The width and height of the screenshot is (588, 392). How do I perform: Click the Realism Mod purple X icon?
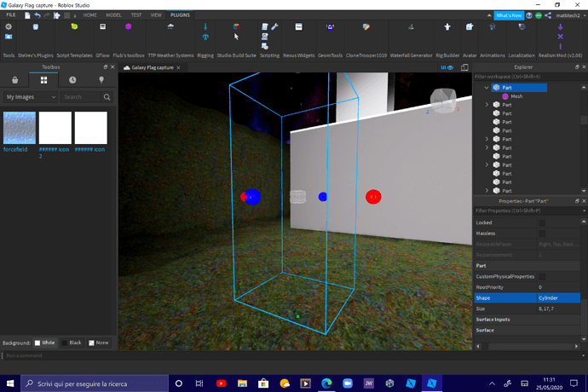pyautogui.click(x=560, y=37)
